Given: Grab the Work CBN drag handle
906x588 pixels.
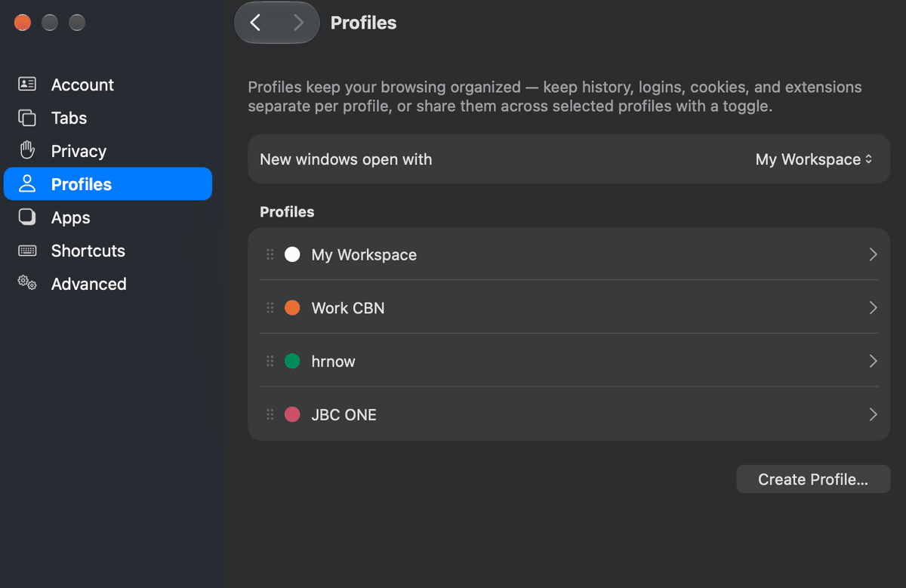Looking at the screenshot, I should pyautogui.click(x=270, y=308).
